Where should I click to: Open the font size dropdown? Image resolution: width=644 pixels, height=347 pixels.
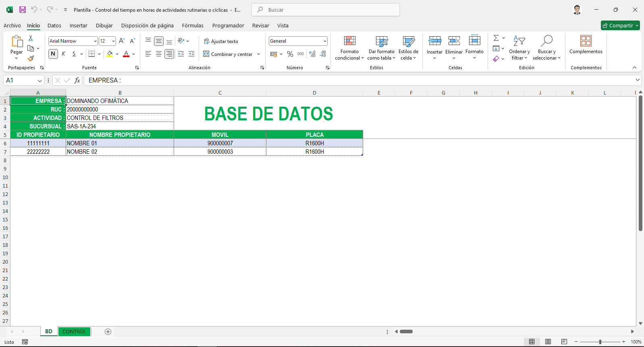pyautogui.click(x=113, y=41)
